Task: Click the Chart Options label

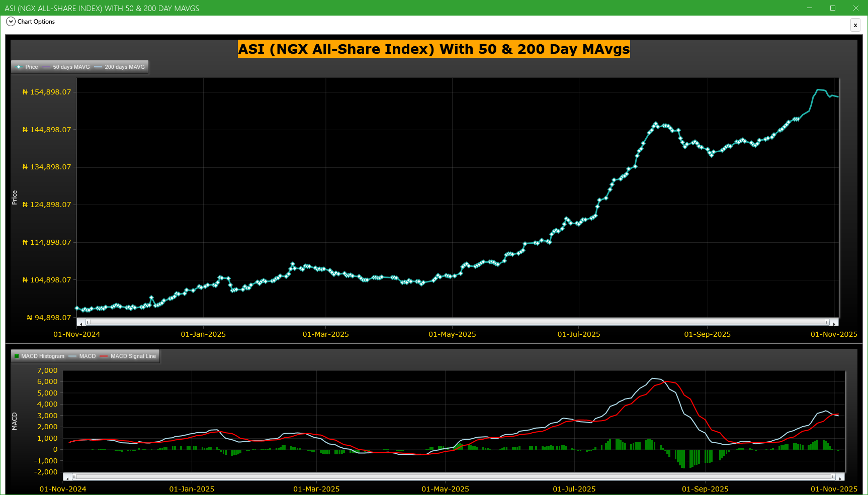Action: point(36,22)
